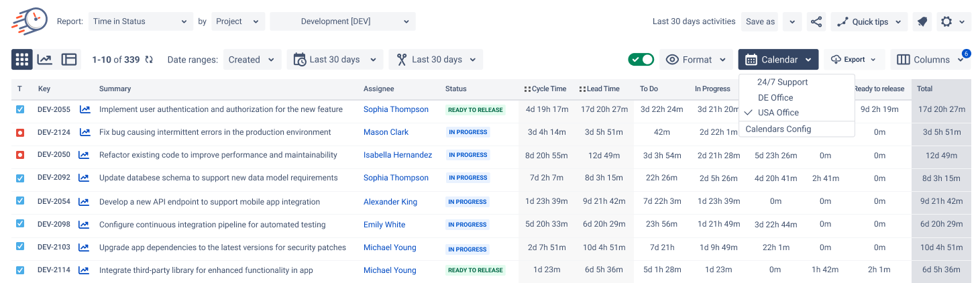Click the rocket notification icon

922,21
